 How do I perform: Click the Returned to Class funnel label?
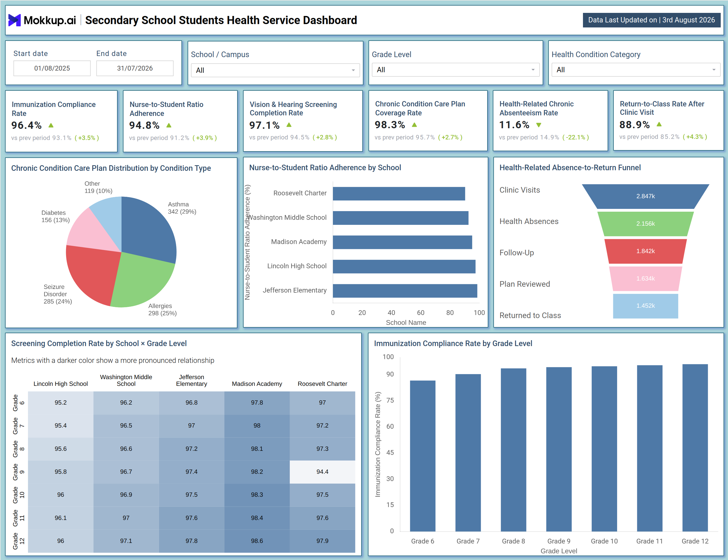(x=530, y=315)
